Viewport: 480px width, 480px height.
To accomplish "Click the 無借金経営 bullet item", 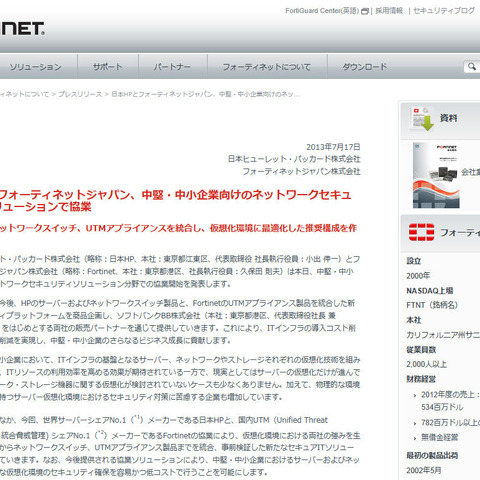I will point(439,437).
